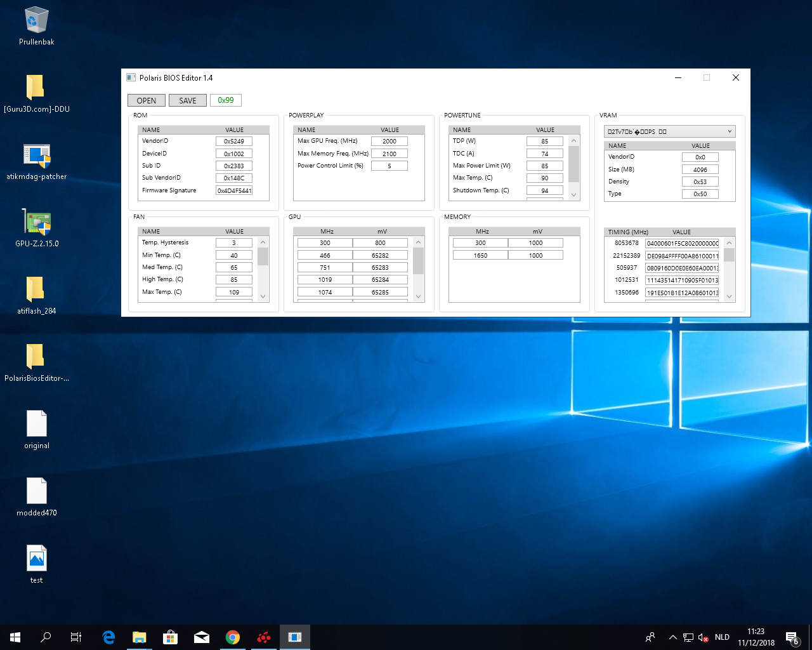Image resolution: width=812 pixels, height=650 pixels.
Task: Edit the TDP (W) value
Action: [545, 142]
